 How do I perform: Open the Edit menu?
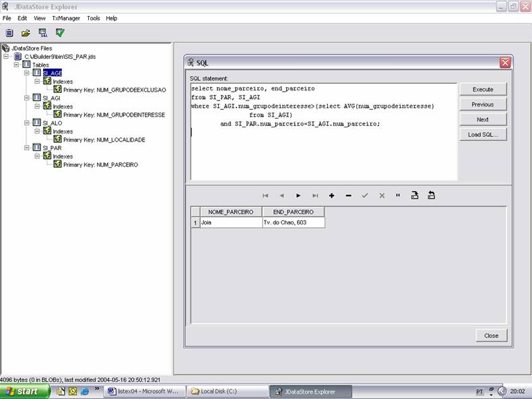tap(22, 18)
